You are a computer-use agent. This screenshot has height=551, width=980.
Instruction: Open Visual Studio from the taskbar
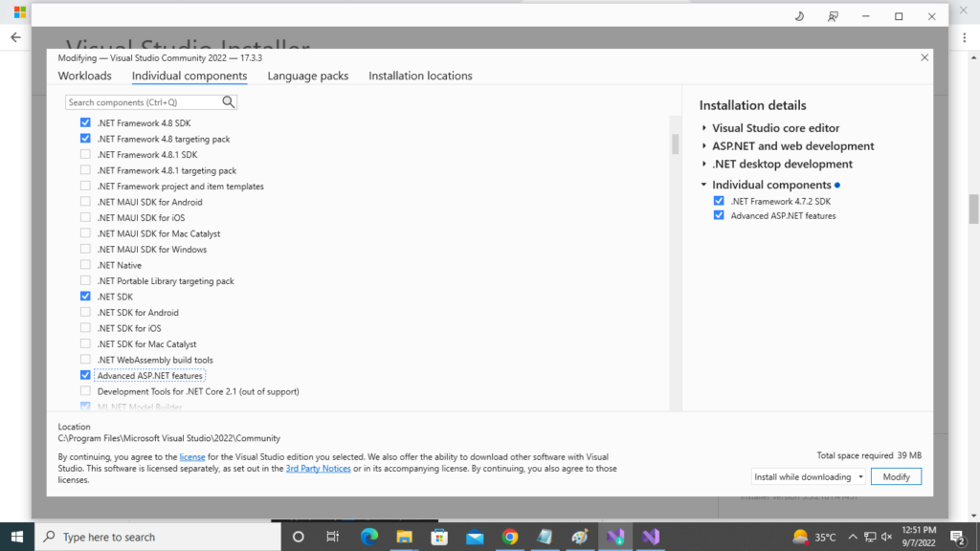[650, 536]
